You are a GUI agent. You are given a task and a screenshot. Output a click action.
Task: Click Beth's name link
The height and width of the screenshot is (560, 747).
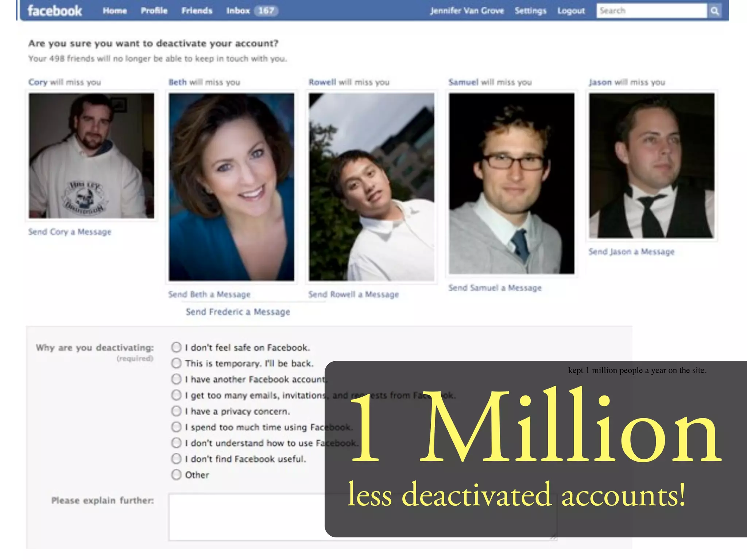pyautogui.click(x=178, y=82)
